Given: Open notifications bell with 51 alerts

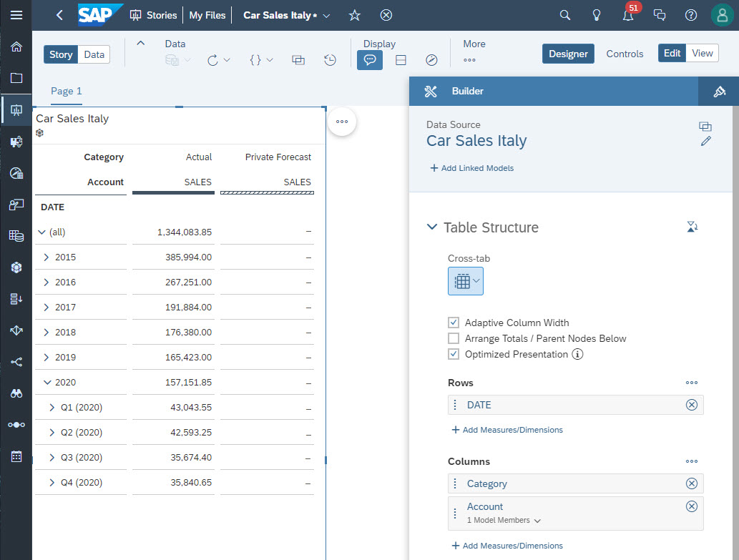Looking at the screenshot, I should click(628, 15).
